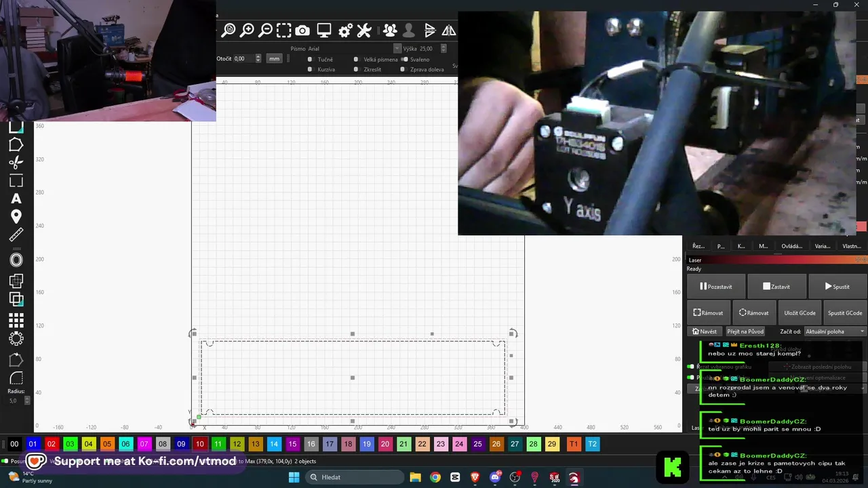Click the camera capture icon

pos(302,30)
